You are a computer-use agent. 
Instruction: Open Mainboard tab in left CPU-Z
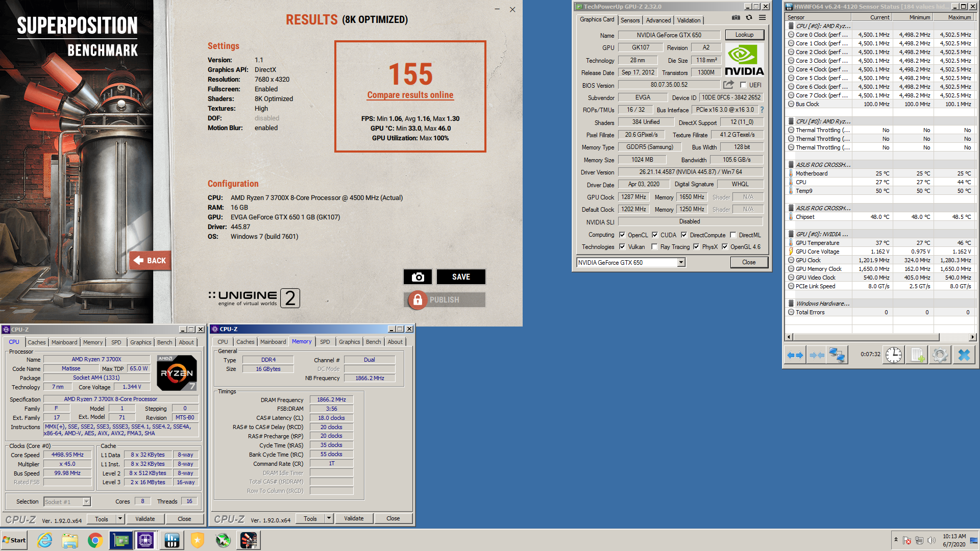(64, 342)
